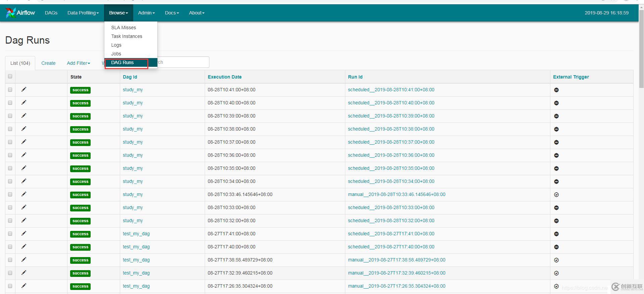This screenshot has width=644, height=294.
Task: Click checkmark trigger icon for manual 17:38:58 run
Action: click(x=556, y=260)
